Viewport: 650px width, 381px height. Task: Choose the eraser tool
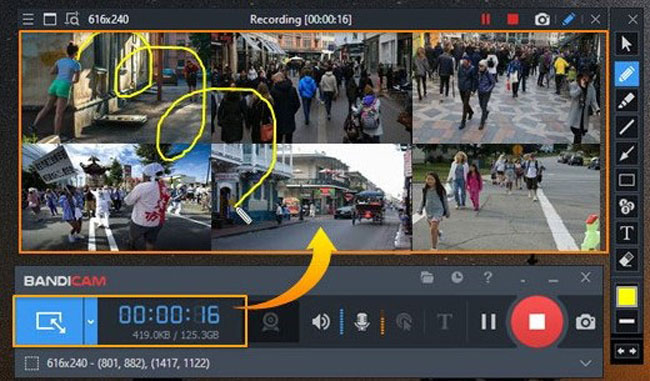pyautogui.click(x=626, y=259)
